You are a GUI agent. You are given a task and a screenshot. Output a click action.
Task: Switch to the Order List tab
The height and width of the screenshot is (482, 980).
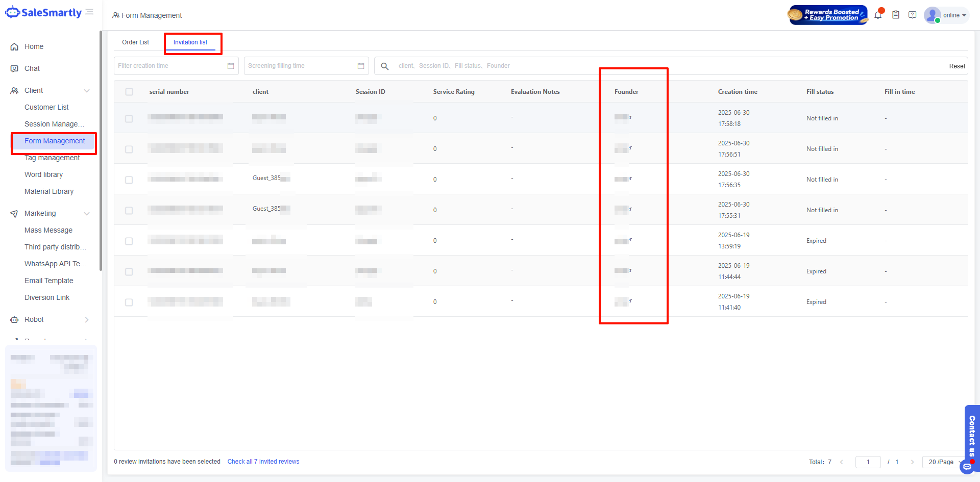tap(136, 42)
